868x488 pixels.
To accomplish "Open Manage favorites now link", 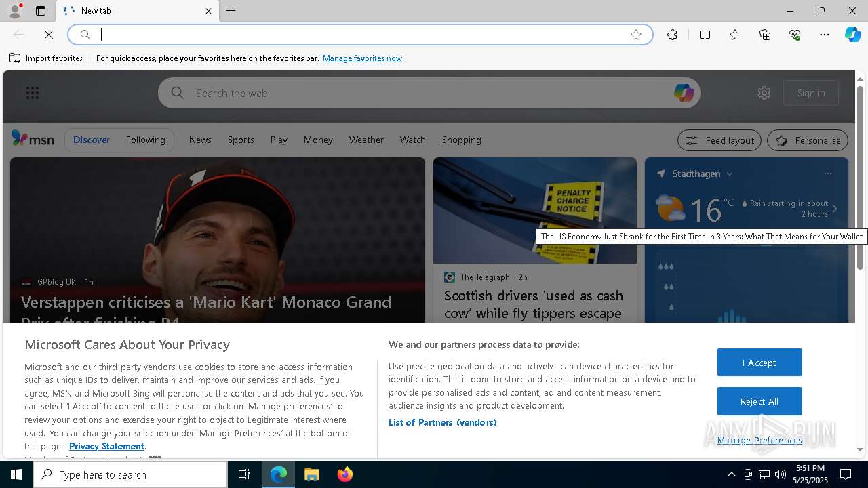I will tap(362, 58).
